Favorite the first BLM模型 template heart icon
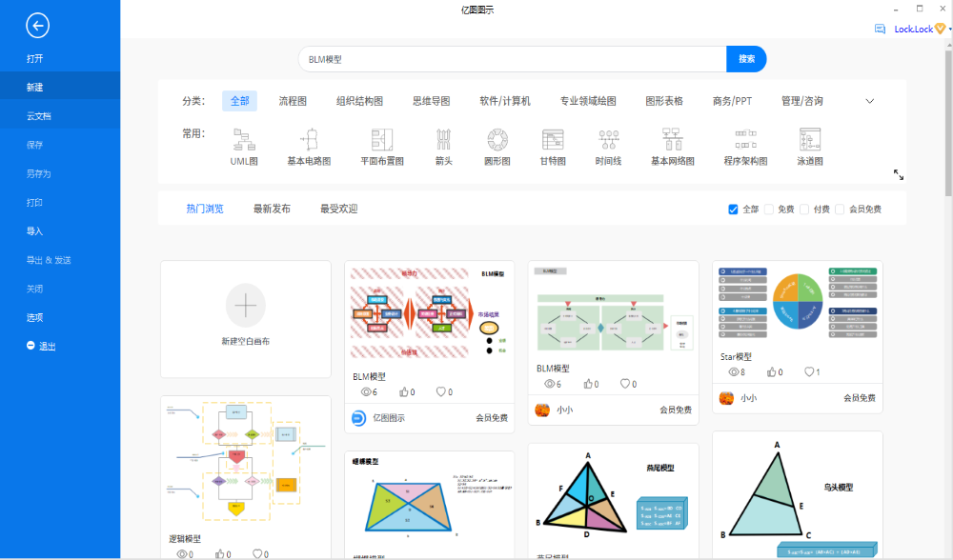This screenshot has width=953, height=560. click(x=440, y=391)
